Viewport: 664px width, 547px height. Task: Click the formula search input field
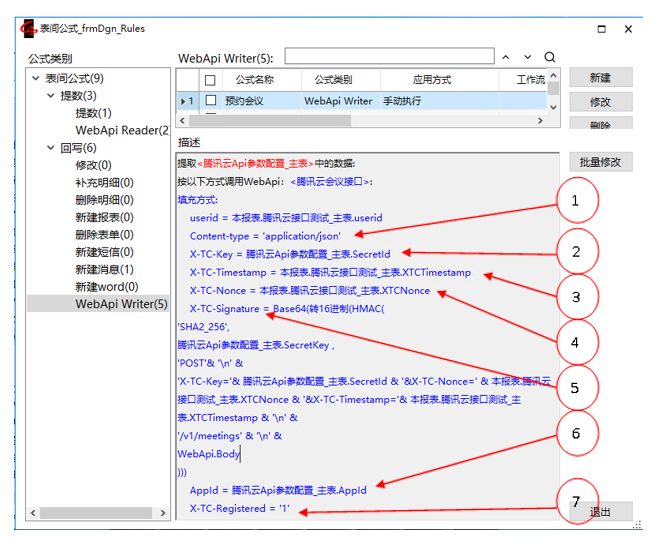pyautogui.click(x=388, y=57)
